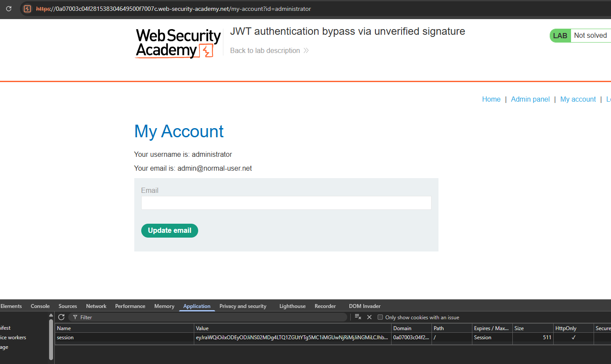
Task: Click into the Email input field
Action: pos(286,203)
